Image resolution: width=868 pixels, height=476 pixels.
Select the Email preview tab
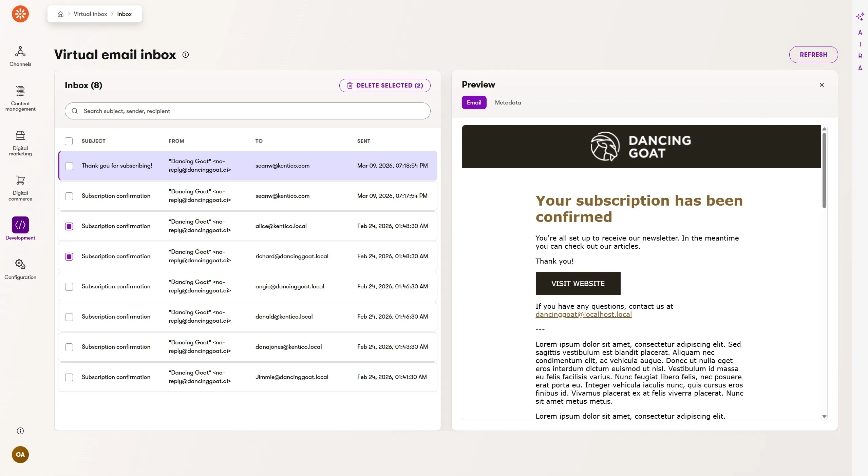[474, 102]
